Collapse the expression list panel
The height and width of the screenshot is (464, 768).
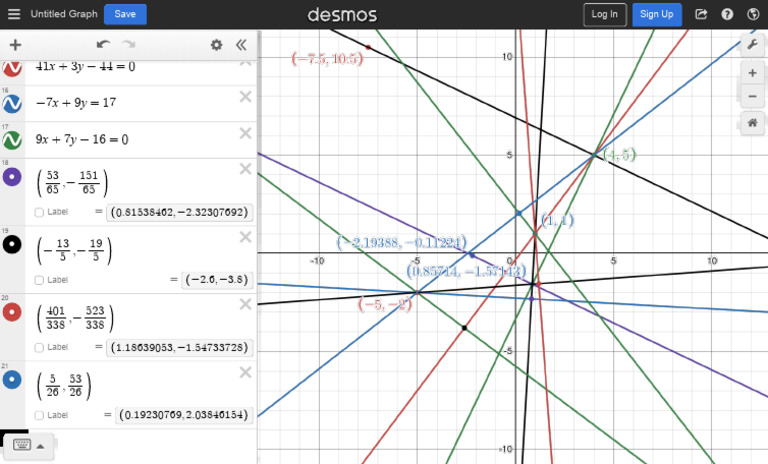tap(241, 45)
